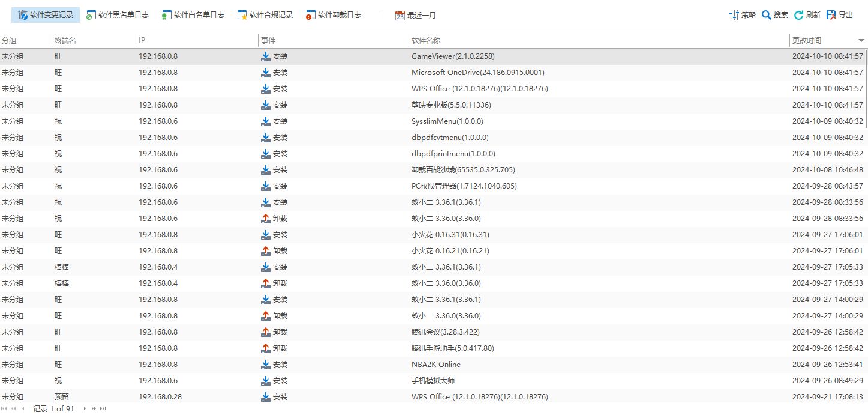868x415 pixels.
Task: Go to the previous page in pager
Action: [x=13, y=408]
